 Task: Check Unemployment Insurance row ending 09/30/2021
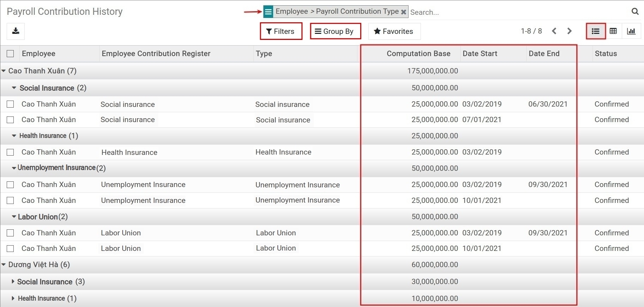[x=10, y=185]
